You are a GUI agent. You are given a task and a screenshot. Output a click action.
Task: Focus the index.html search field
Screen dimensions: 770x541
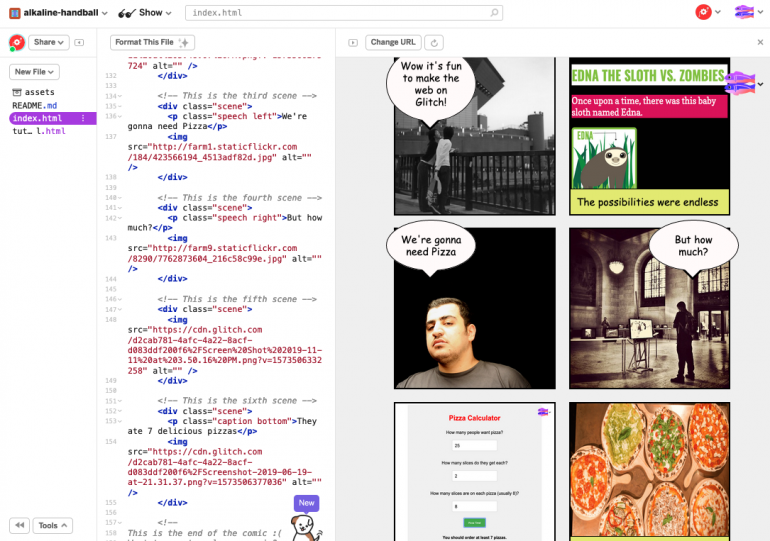click(x=344, y=13)
